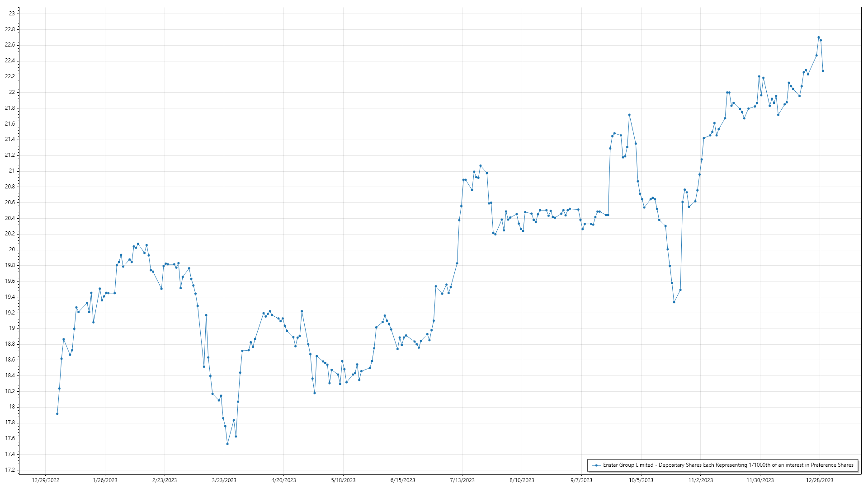This screenshot has height=488, width=868.
Task: Click the early-October spike point near 21.7
Action: 629,115
